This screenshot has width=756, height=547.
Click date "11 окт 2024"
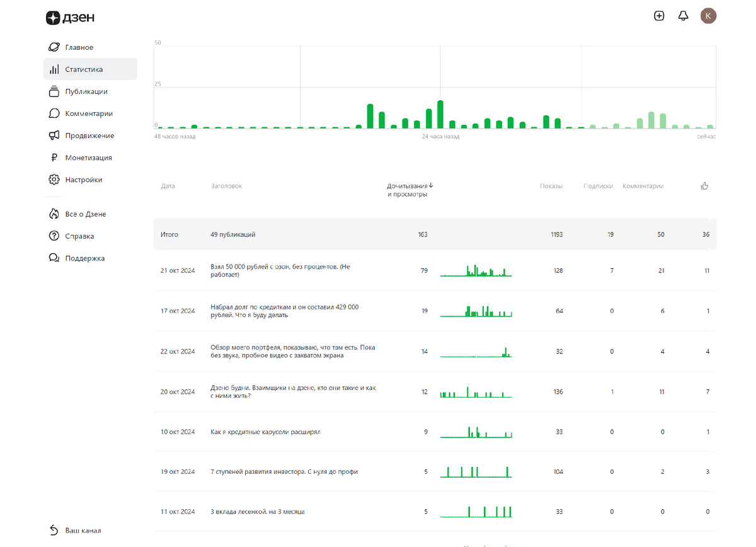pyautogui.click(x=178, y=512)
